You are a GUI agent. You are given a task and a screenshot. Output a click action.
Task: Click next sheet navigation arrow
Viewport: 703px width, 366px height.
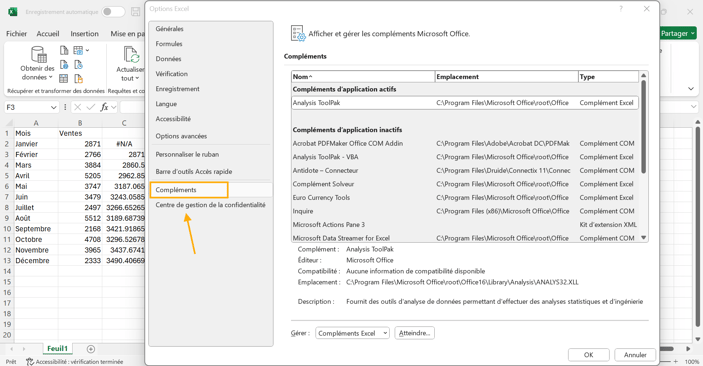click(x=24, y=349)
